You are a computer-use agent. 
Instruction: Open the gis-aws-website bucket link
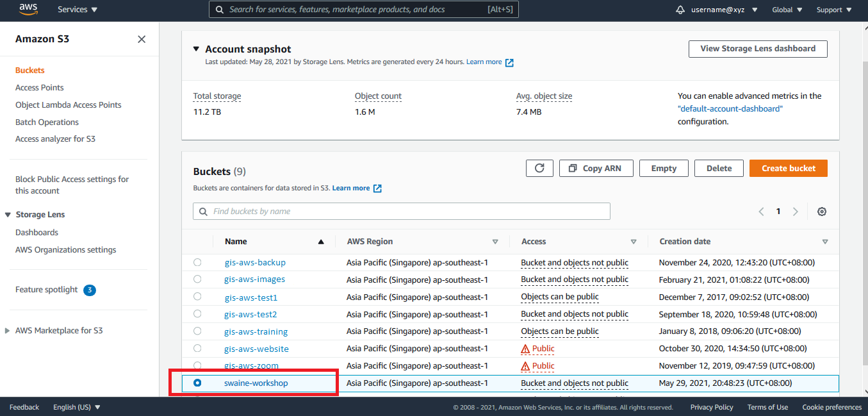pyautogui.click(x=256, y=349)
